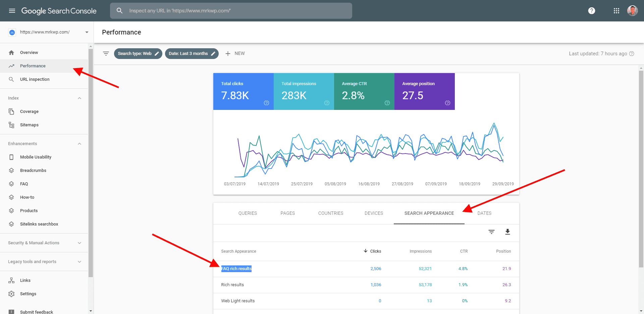Switch to the Dates tab
644x314 pixels.
(x=484, y=213)
